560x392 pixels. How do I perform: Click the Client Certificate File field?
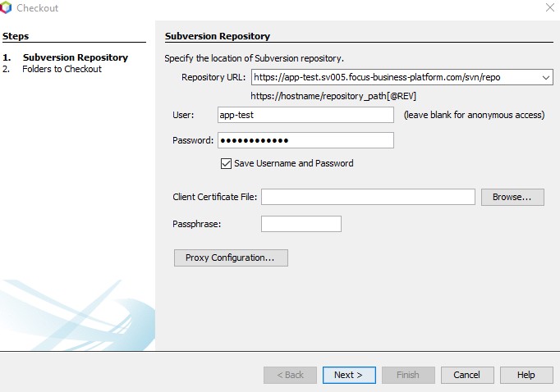pyautogui.click(x=368, y=197)
